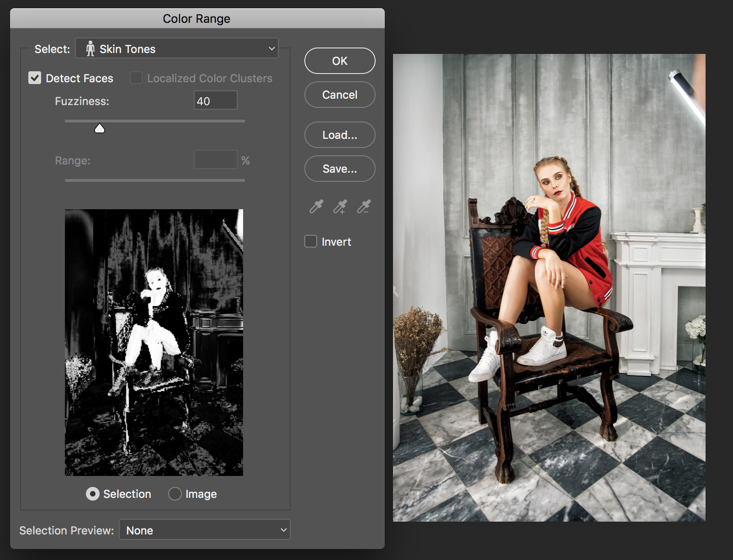This screenshot has width=733, height=560.
Task: Click the Range percentage input box
Action: (215, 160)
